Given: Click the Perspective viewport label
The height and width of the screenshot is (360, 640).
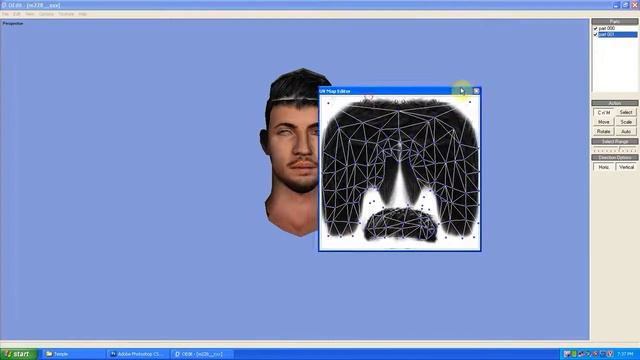Looking at the screenshot, I should [x=13, y=23].
